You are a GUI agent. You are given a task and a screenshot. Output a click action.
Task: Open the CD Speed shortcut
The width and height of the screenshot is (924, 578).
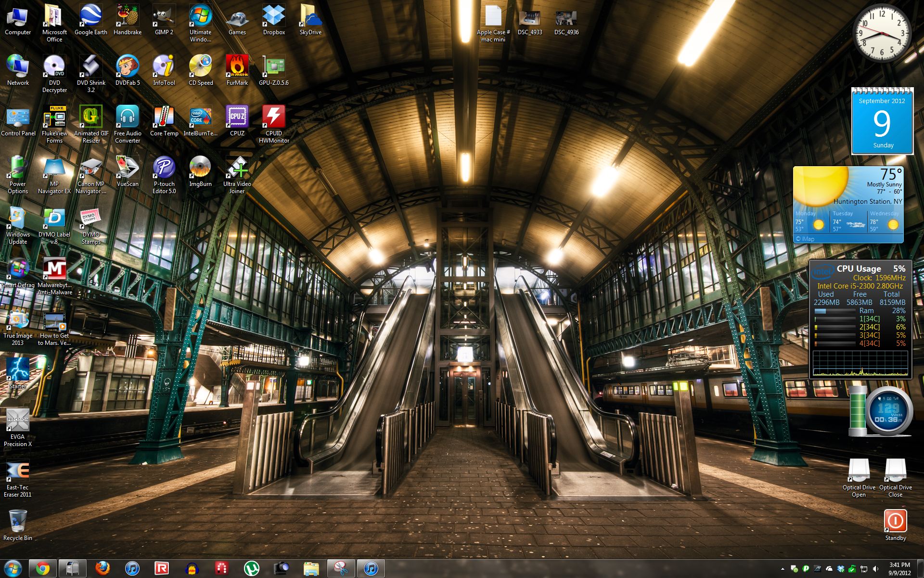tap(201, 70)
